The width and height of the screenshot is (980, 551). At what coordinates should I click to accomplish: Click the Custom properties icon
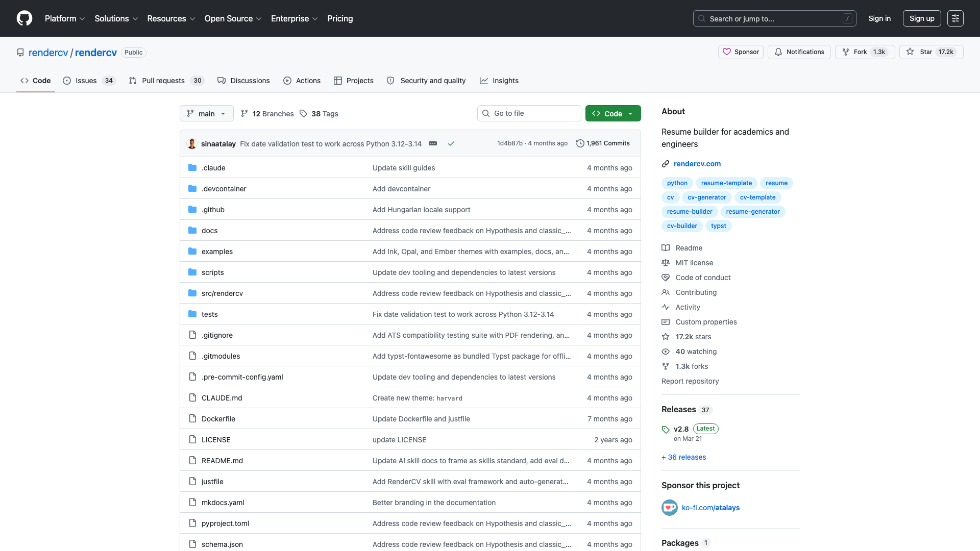pyautogui.click(x=666, y=322)
